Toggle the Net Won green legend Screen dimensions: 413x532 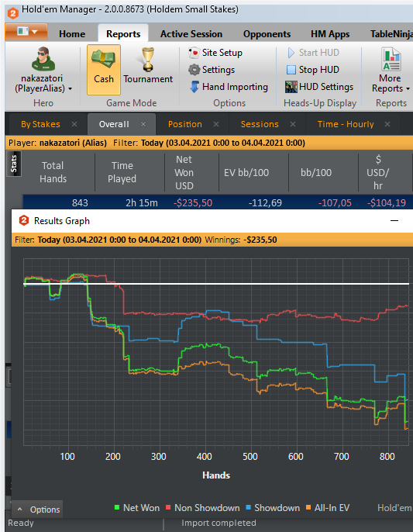pos(137,507)
